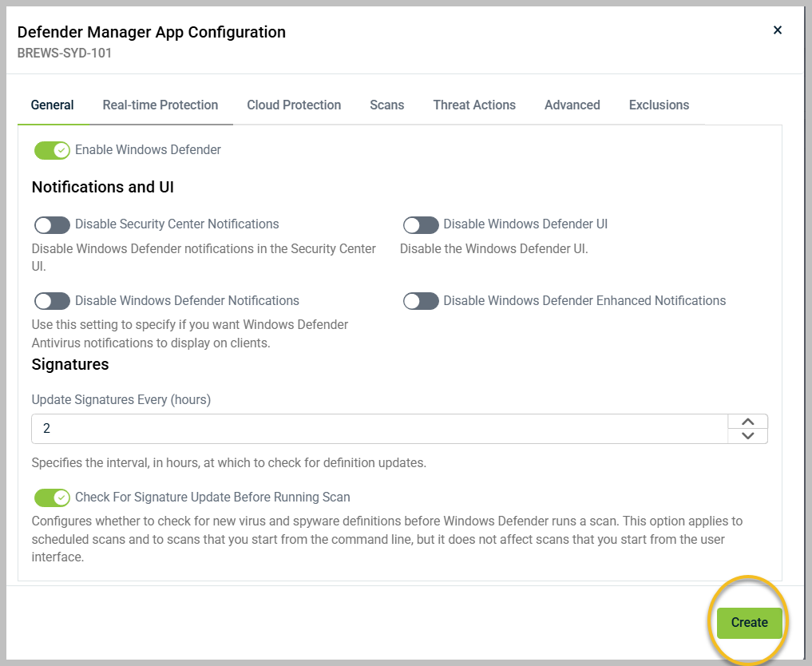Turn off Check For Signature Update Before Running Scan

point(52,498)
